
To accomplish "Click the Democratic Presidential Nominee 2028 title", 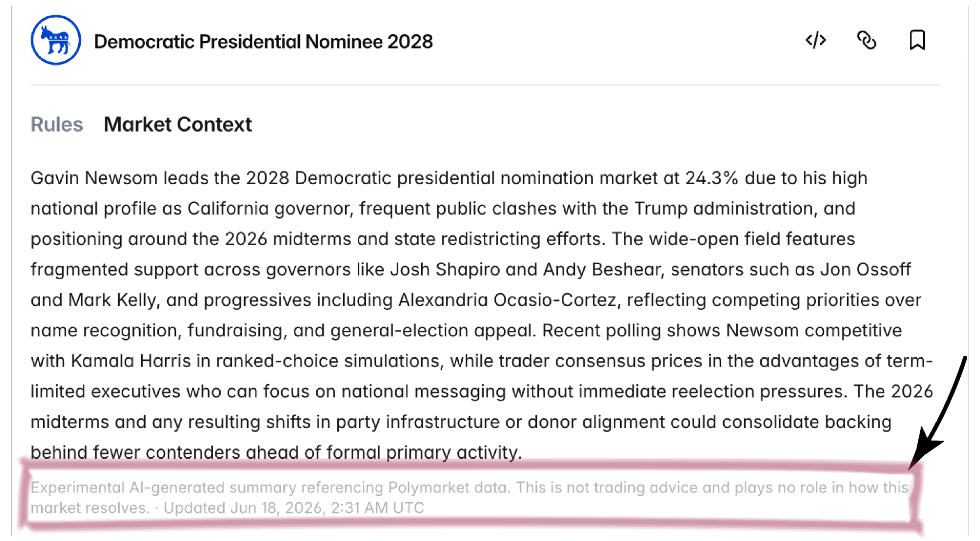I will (263, 42).
